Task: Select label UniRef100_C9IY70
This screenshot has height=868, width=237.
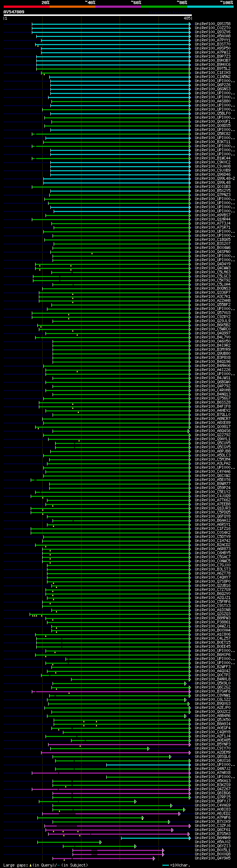Action: tap(213, 748)
